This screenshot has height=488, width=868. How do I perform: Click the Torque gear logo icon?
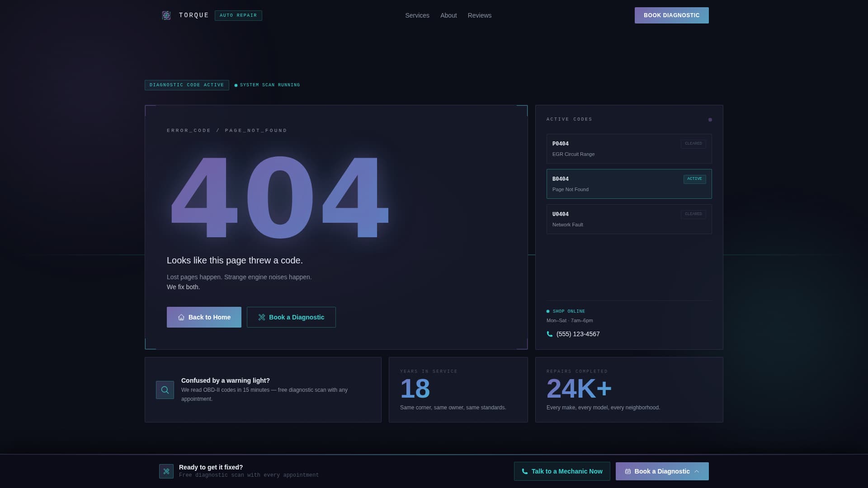(166, 15)
